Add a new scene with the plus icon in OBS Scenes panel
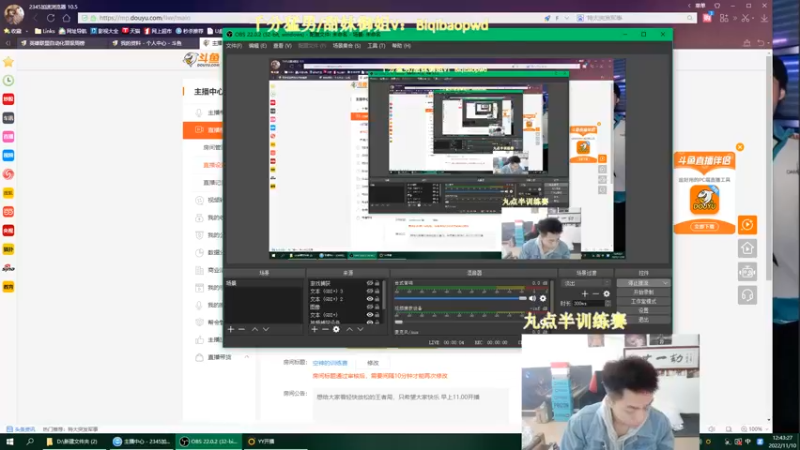 (x=231, y=330)
